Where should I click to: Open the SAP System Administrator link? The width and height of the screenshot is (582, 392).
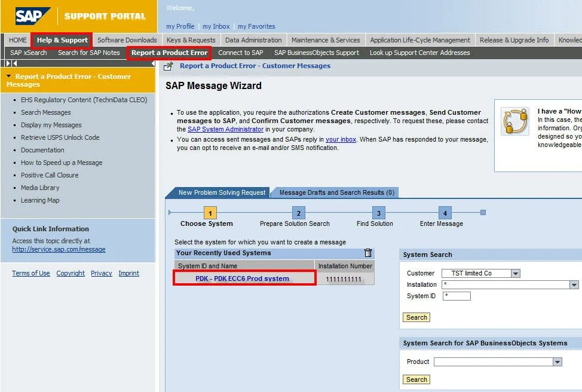coord(225,129)
